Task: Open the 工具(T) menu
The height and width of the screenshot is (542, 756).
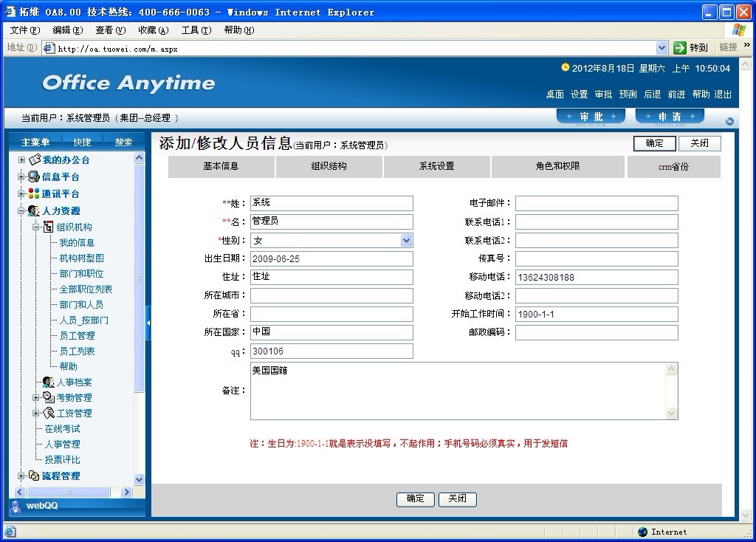Action: (x=196, y=30)
